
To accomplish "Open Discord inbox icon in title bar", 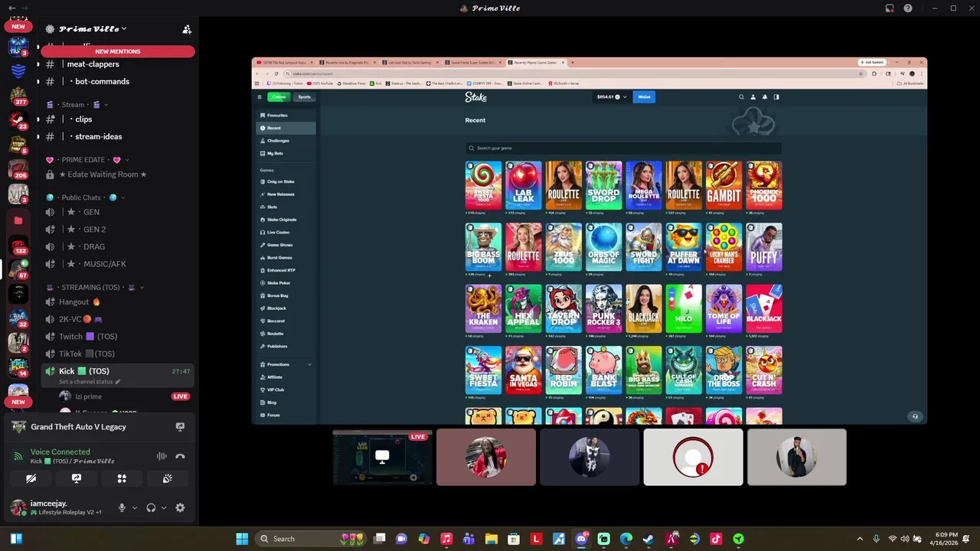I will coord(890,8).
